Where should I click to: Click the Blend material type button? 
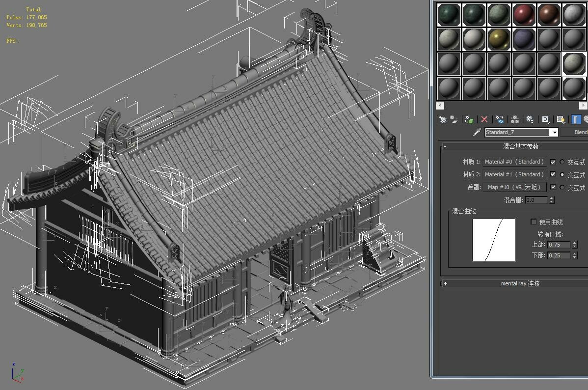[x=581, y=132]
